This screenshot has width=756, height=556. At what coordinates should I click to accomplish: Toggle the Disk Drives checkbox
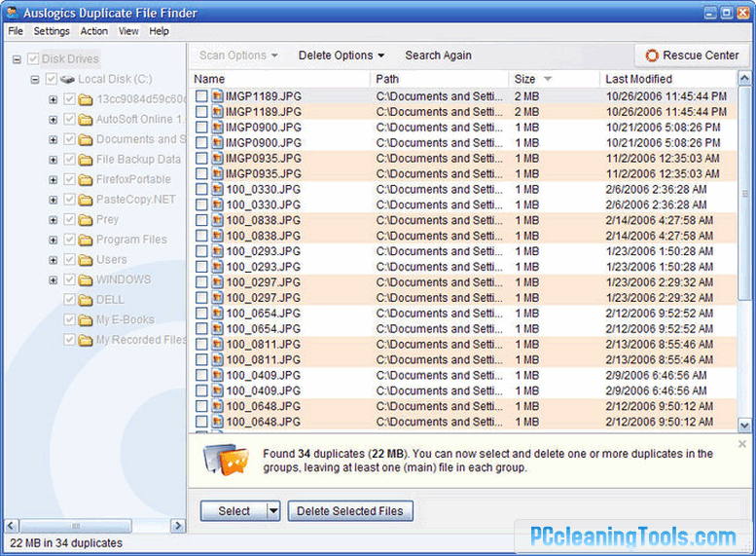33,58
